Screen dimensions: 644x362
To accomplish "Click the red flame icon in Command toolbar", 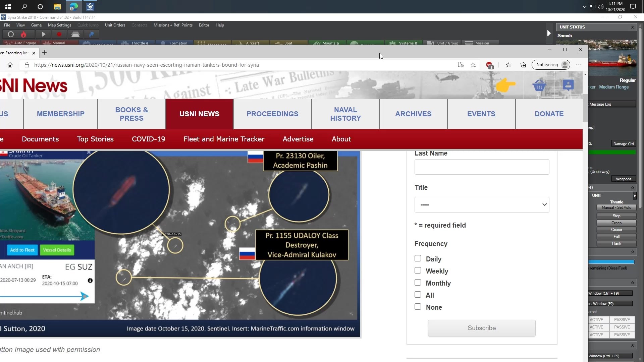I will click(x=23, y=34).
